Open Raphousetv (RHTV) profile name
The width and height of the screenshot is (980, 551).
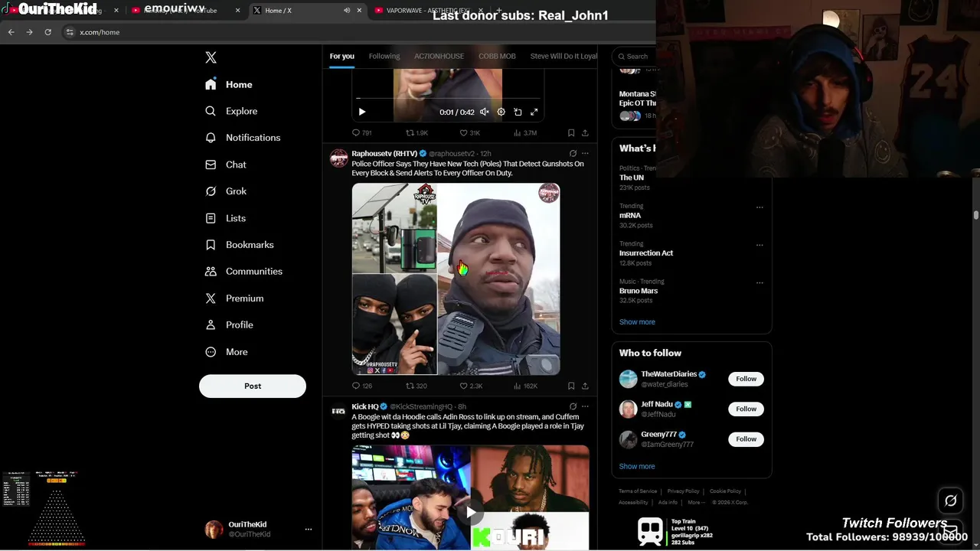click(x=384, y=153)
